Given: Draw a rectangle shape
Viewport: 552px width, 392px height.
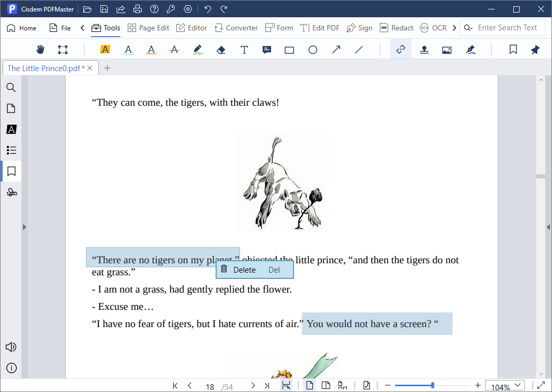Looking at the screenshot, I should pyautogui.click(x=289, y=50).
